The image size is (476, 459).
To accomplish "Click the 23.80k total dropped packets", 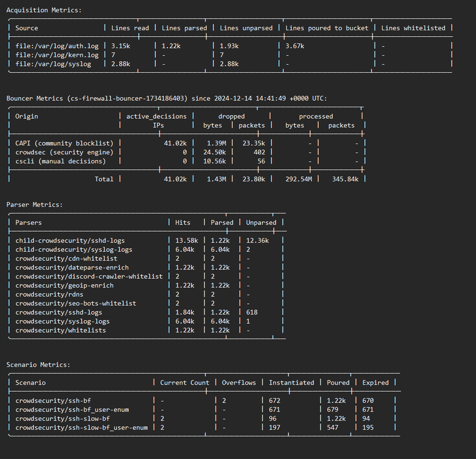I will pyautogui.click(x=253, y=179).
